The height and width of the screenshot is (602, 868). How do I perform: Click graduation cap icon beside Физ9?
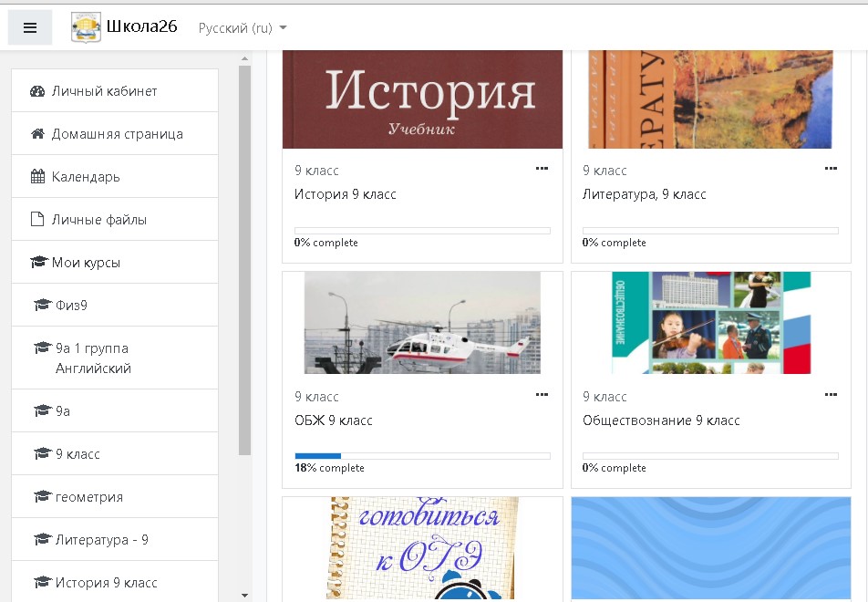point(41,306)
